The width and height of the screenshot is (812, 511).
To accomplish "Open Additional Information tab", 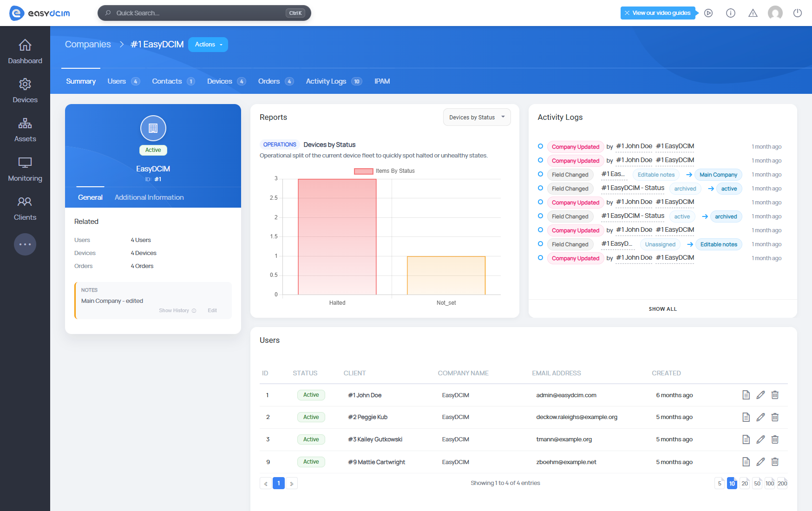I will coord(149,197).
